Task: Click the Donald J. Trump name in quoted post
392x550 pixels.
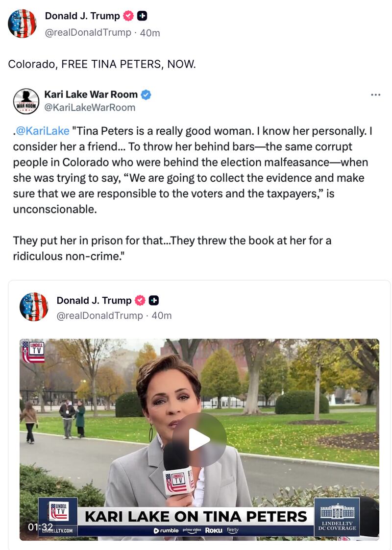Action: (94, 301)
